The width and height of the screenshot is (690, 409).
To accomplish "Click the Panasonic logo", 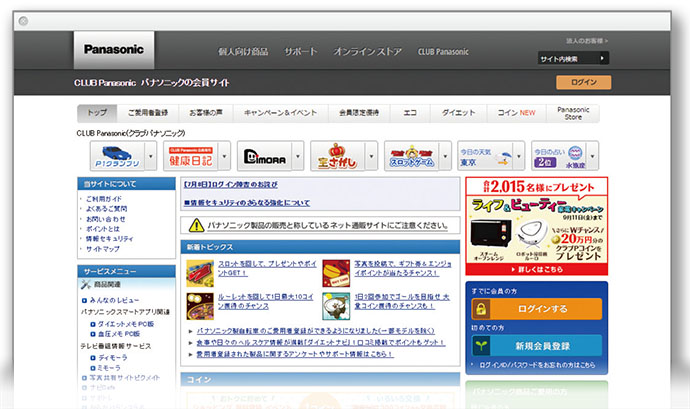I will 114,50.
